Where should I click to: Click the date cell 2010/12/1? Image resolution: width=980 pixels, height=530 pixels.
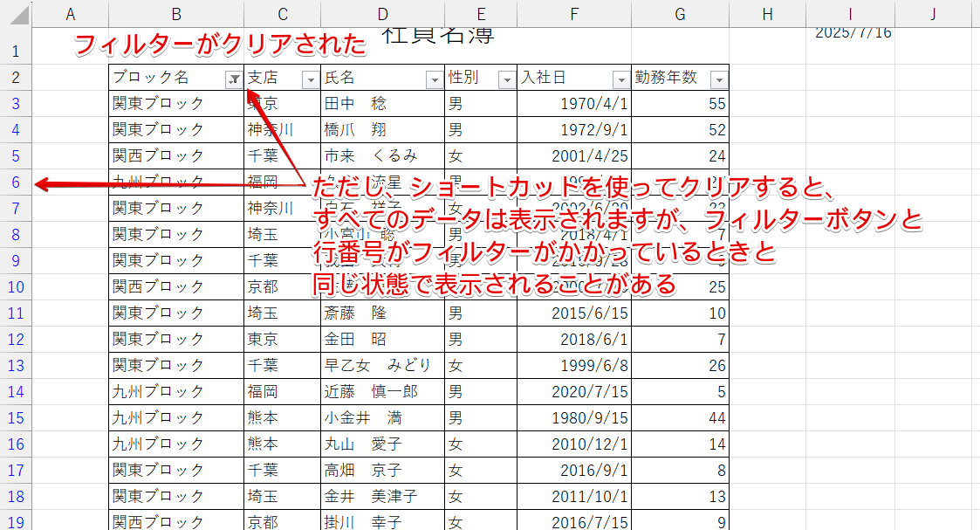pos(573,444)
